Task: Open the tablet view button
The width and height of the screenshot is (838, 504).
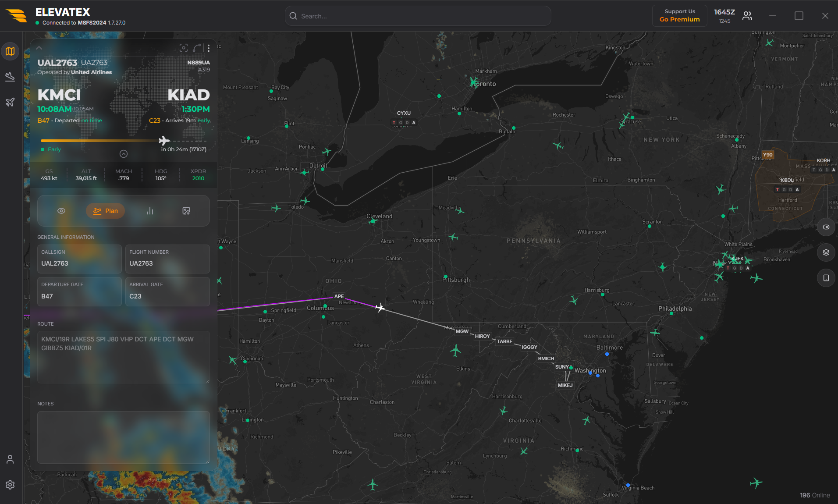Action: pyautogui.click(x=826, y=278)
